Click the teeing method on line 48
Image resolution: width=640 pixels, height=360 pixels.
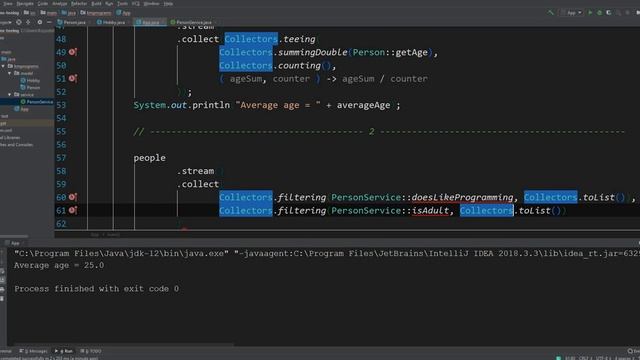299,39
